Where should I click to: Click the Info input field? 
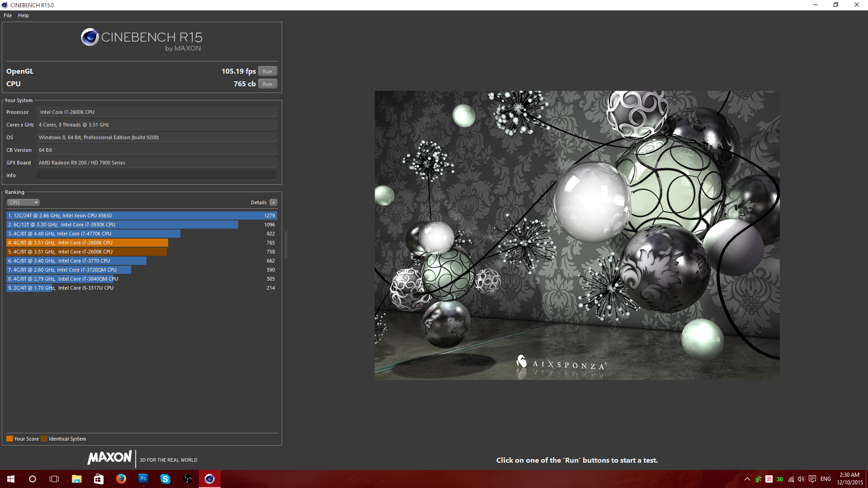(x=156, y=175)
